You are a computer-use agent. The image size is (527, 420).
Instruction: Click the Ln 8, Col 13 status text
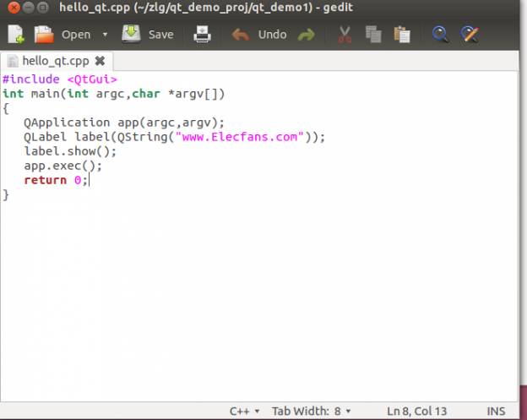[x=416, y=411]
